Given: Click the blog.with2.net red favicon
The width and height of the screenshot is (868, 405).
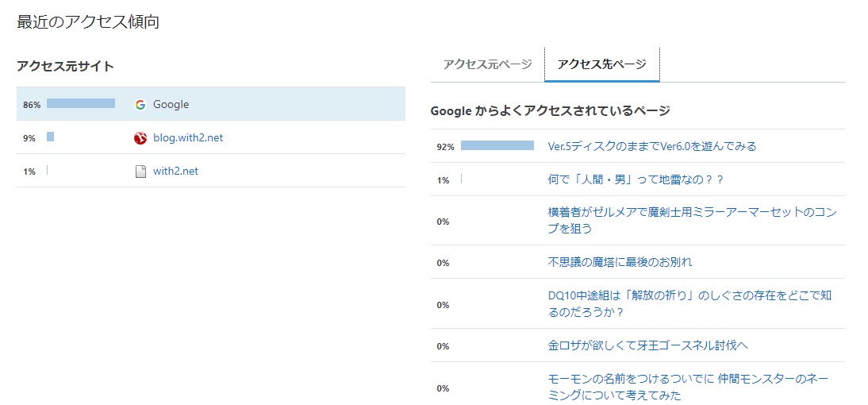Looking at the screenshot, I should click(140, 138).
